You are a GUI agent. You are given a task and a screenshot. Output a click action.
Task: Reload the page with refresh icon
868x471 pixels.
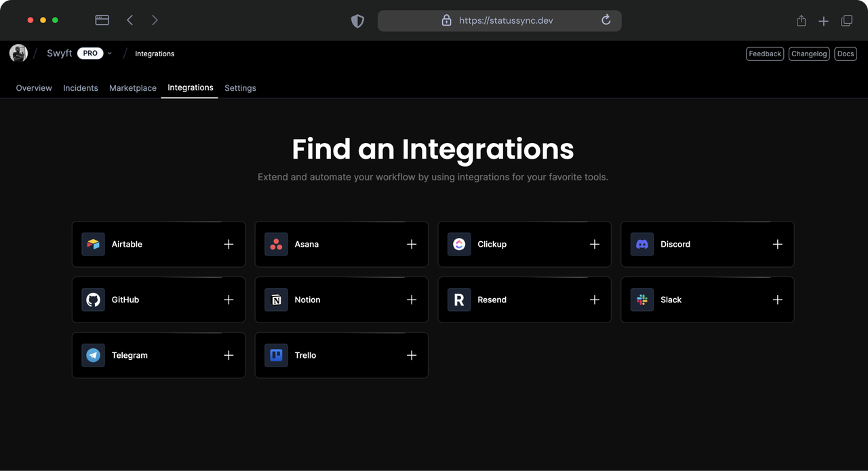606,20
